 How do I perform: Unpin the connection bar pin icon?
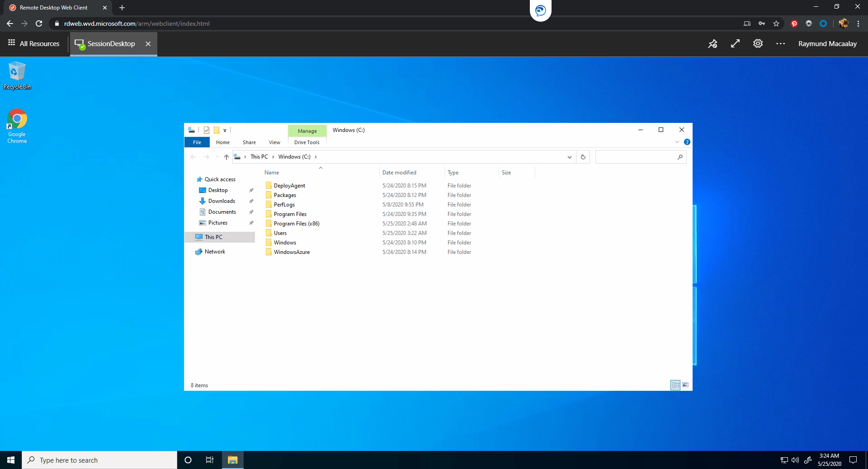pyautogui.click(x=712, y=44)
